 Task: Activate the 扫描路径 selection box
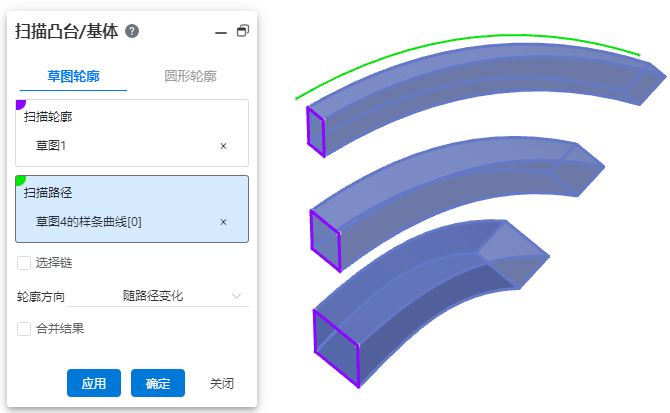click(x=132, y=209)
